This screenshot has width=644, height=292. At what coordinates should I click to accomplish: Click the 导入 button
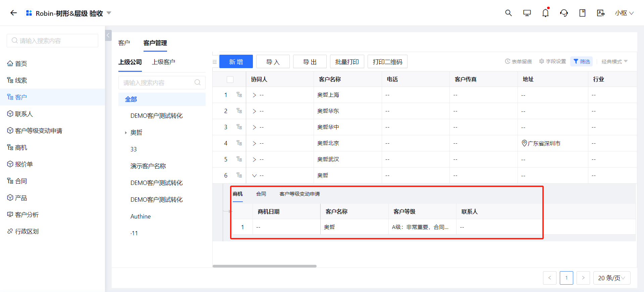click(x=273, y=62)
